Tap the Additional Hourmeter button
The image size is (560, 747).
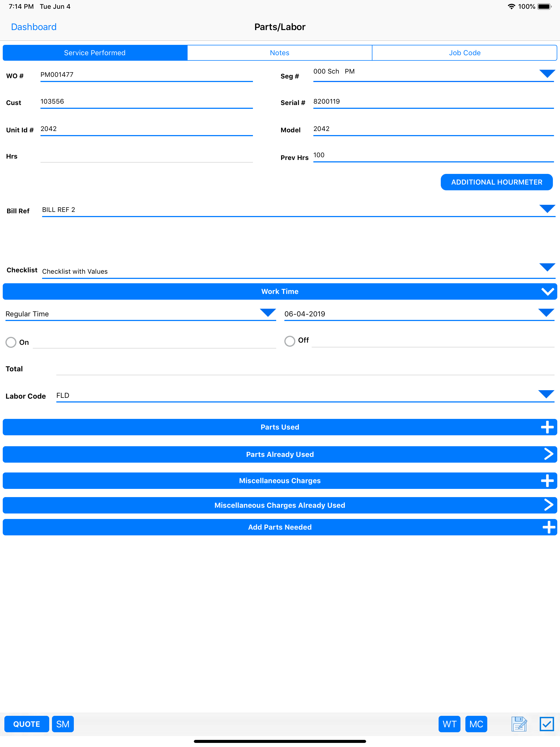[497, 182]
